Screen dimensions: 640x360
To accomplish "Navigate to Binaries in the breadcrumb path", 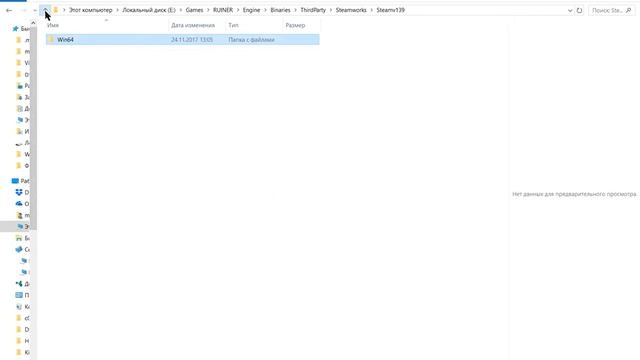I will 280,10.
